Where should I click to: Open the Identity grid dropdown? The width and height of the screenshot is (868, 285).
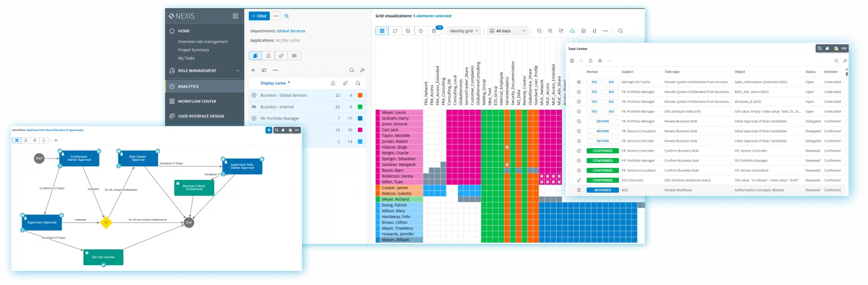tap(464, 31)
